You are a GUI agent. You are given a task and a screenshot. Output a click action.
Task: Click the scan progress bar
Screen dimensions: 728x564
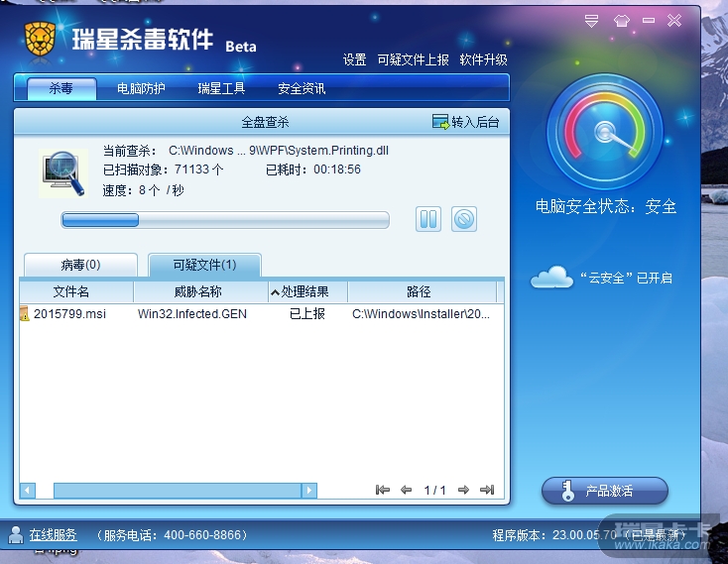click(225, 220)
